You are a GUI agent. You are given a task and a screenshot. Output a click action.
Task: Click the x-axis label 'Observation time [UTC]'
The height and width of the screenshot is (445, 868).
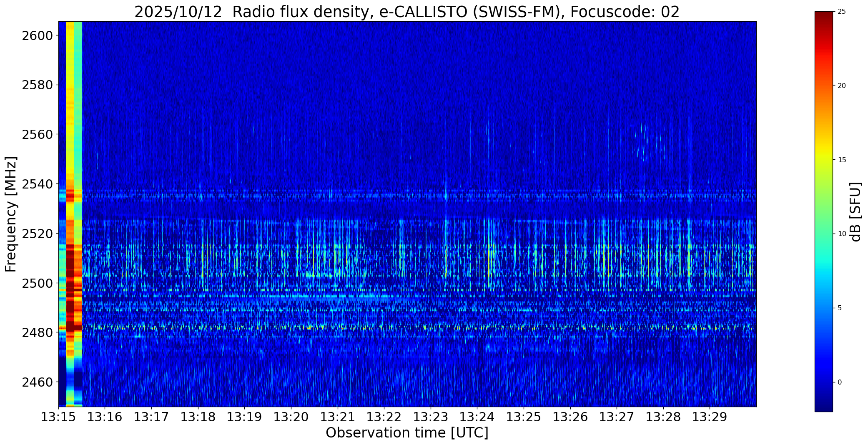click(x=407, y=433)
